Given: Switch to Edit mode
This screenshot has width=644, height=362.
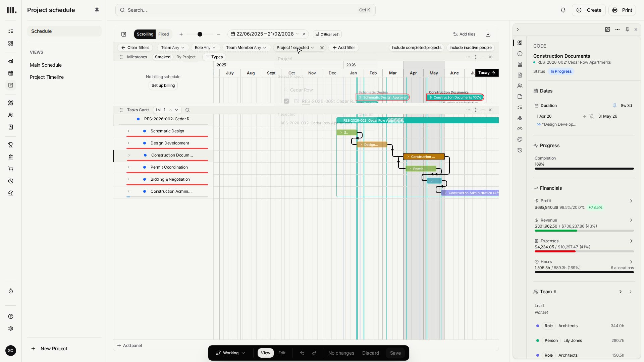Looking at the screenshot, I should [x=282, y=353].
